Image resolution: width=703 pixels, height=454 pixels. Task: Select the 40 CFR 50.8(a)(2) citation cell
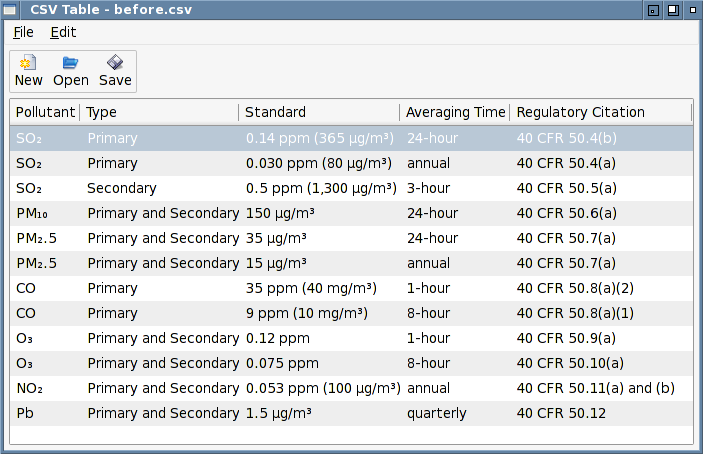coord(575,288)
